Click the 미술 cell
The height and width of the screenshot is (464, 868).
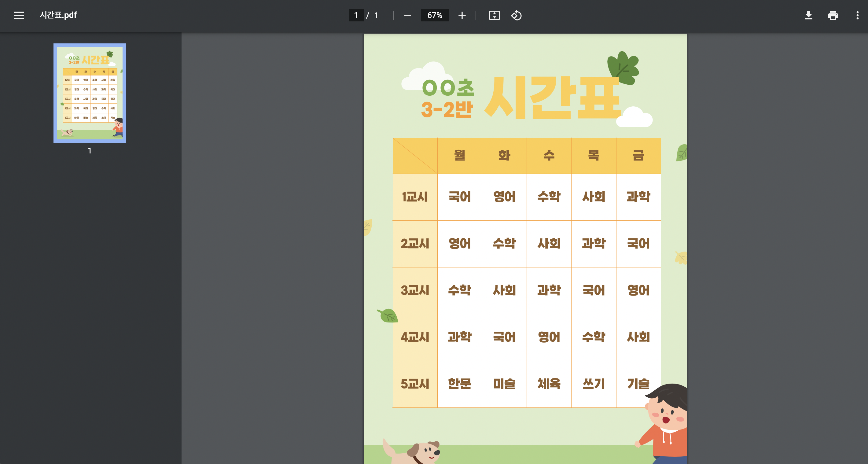pyautogui.click(x=504, y=384)
